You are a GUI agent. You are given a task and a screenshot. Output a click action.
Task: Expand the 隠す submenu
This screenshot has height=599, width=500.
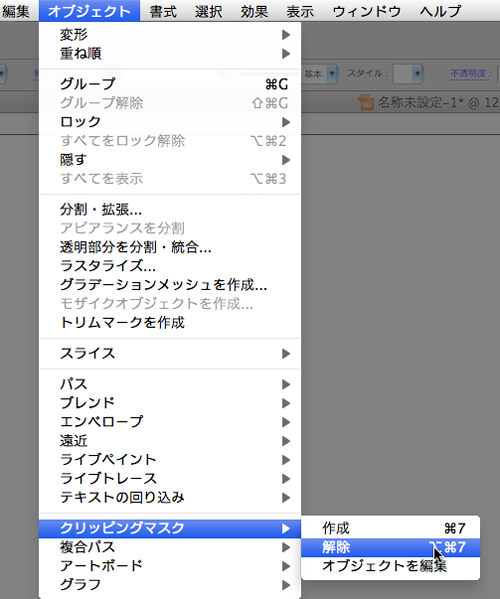pos(170,159)
